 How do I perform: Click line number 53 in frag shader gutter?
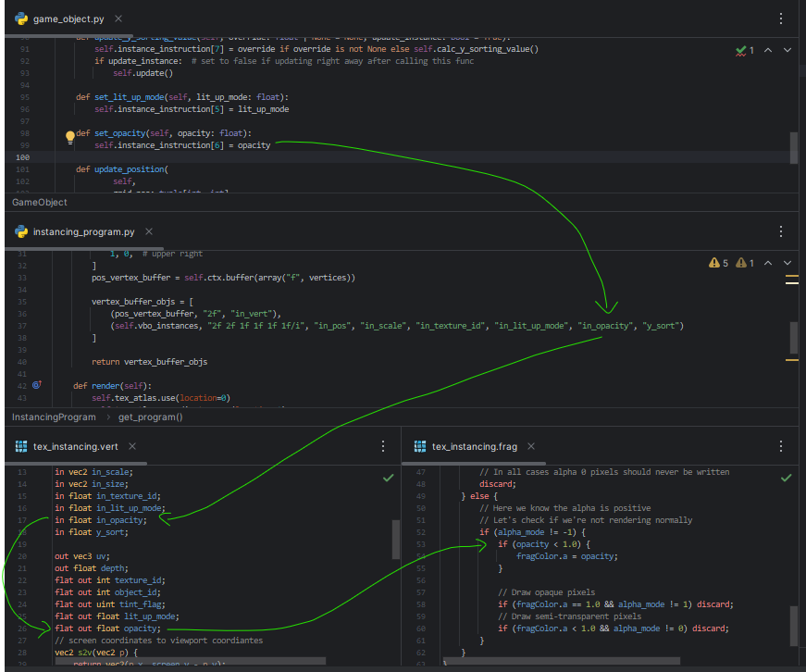(421, 544)
